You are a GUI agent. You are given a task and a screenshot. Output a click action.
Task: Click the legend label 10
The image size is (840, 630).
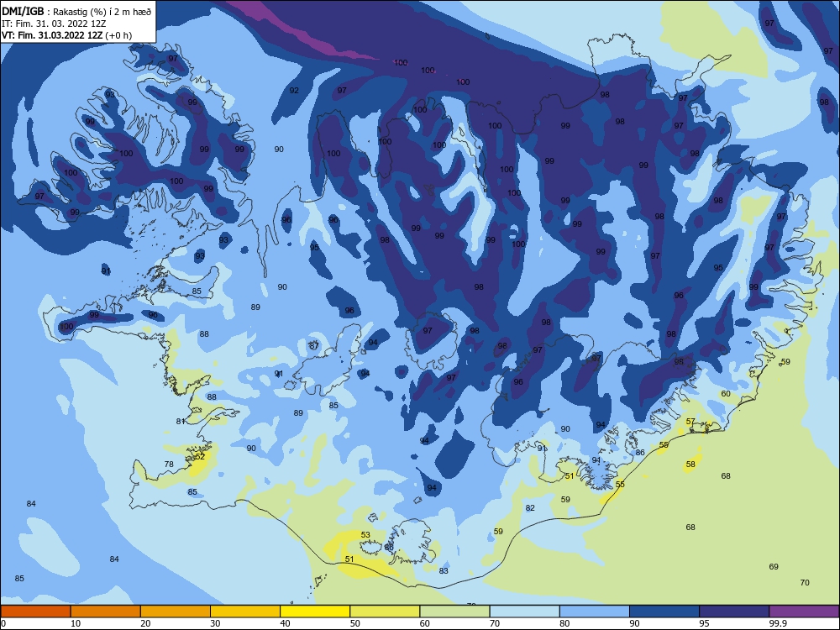pyautogui.click(x=76, y=623)
